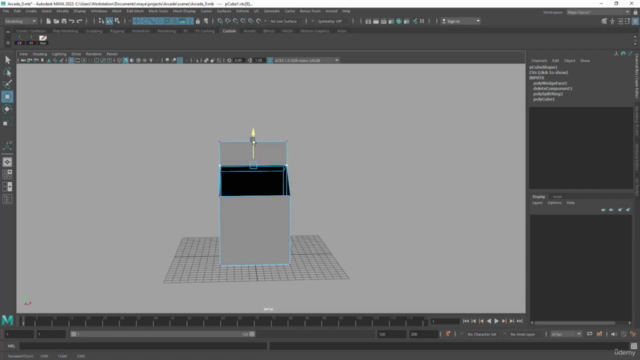Switch to the Poly Modeling shelf tab

coord(65,31)
